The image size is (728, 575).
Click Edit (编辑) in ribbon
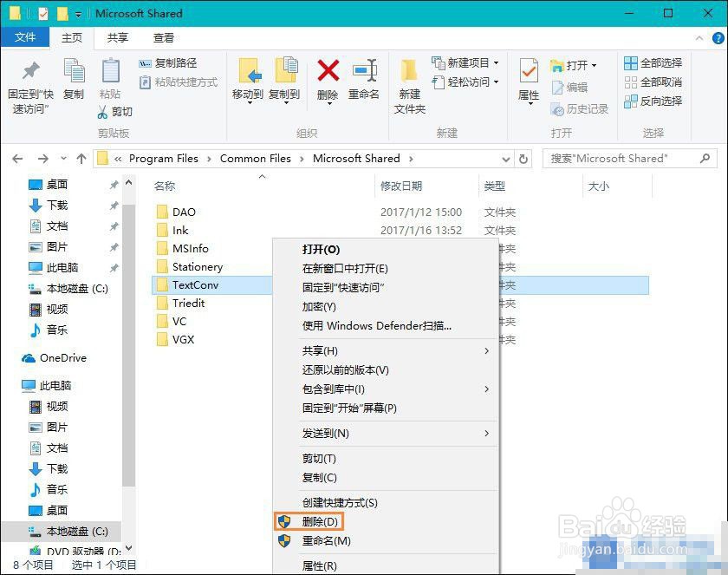569,88
